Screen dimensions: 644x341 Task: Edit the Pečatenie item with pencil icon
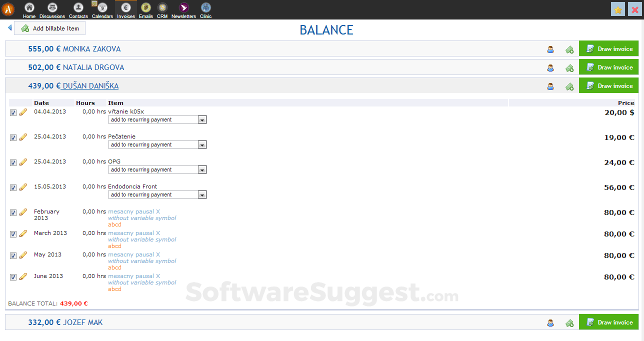tap(23, 137)
